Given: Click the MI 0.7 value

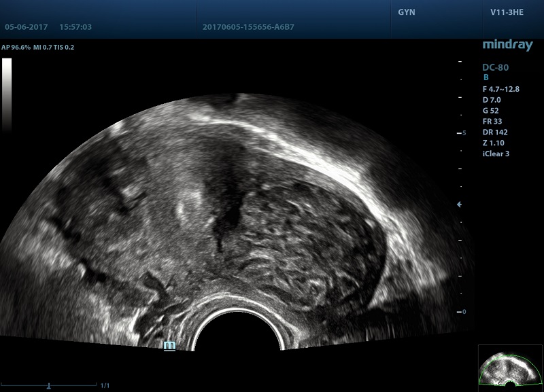Looking at the screenshot, I should pyautogui.click(x=42, y=47).
